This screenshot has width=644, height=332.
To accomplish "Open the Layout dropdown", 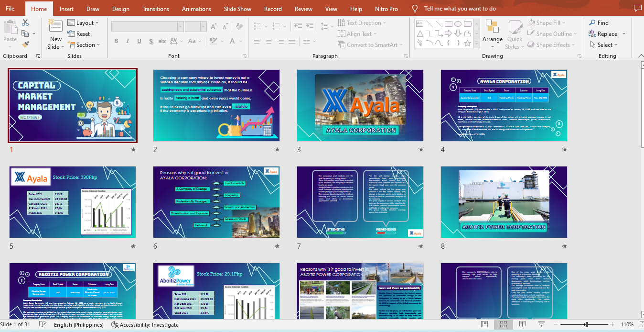I will (x=83, y=23).
